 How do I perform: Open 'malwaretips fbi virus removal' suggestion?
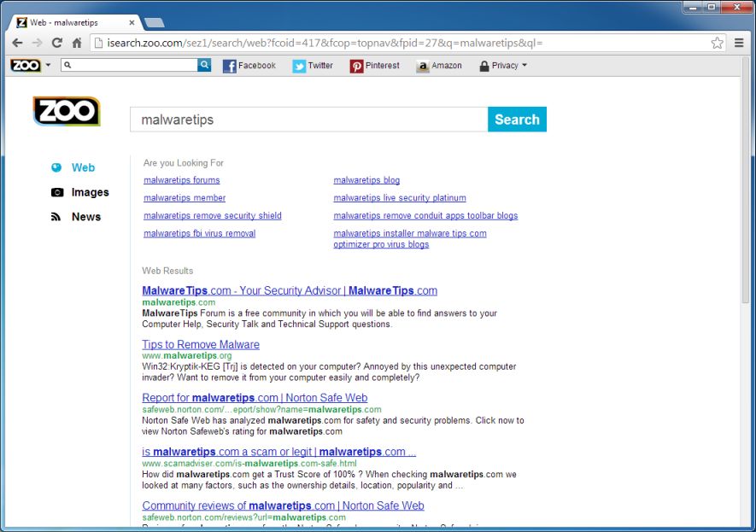pyautogui.click(x=200, y=234)
